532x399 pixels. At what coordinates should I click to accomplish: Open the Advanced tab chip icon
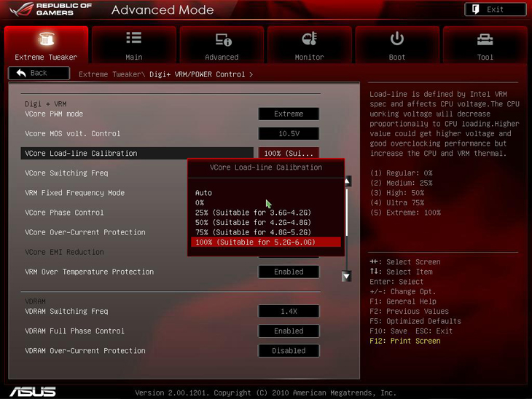(x=222, y=39)
